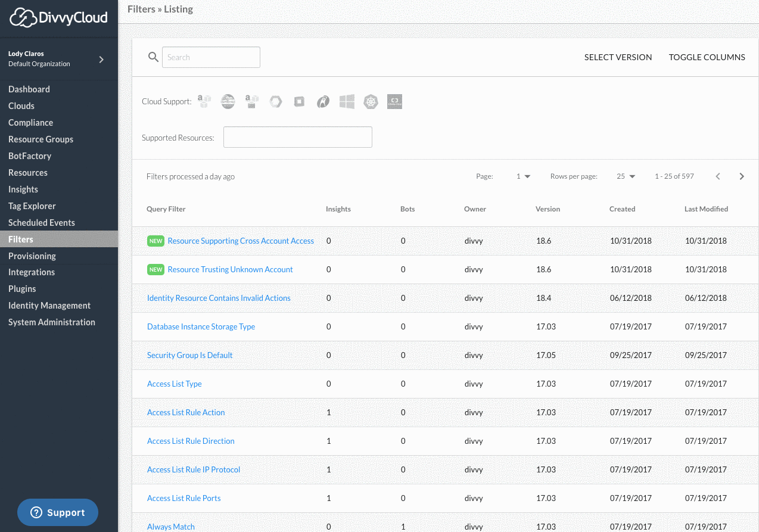Image resolution: width=759 pixels, height=532 pixels.
Task: Filter by Google Cloud hexagon icon
Action: click(275, 102)
